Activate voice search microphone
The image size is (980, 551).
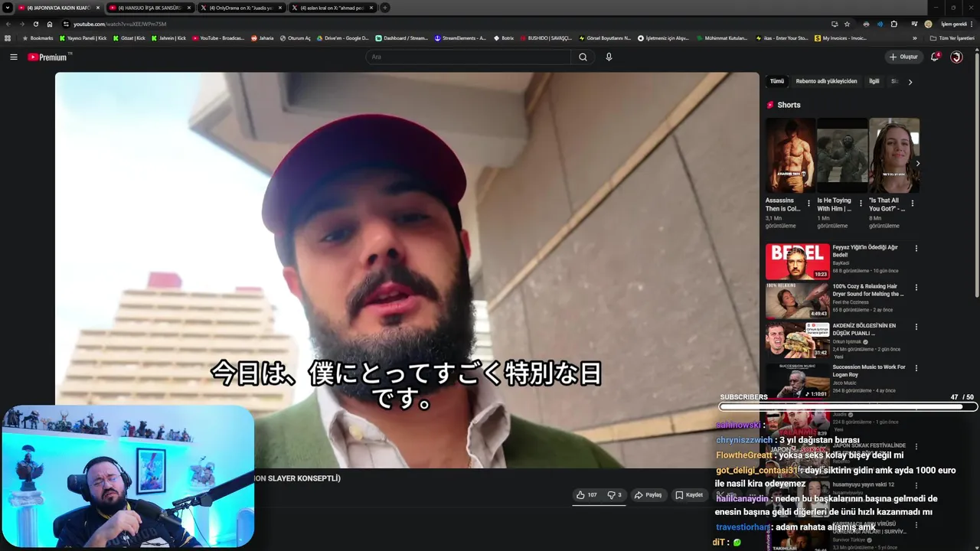(609, 57)
